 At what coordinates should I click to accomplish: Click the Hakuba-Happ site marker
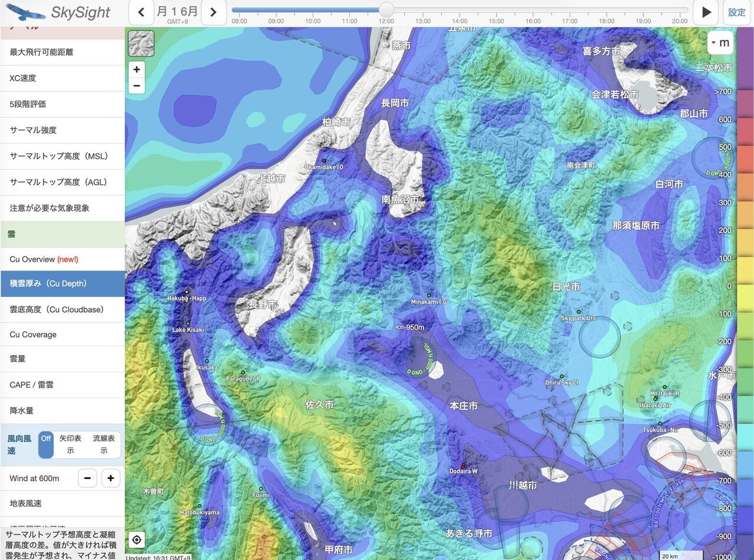(x=187, y=291)
